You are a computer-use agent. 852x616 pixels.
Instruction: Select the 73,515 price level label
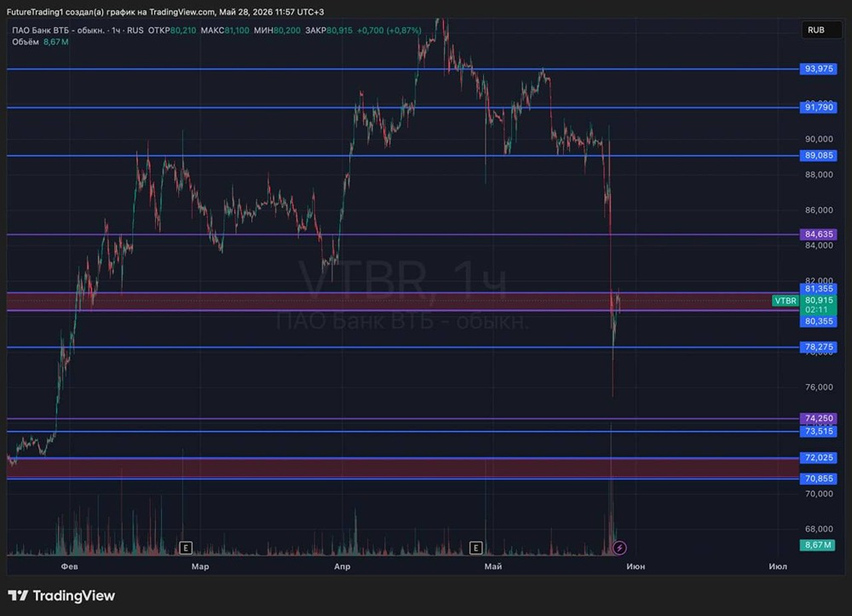[x=818, y=431]
